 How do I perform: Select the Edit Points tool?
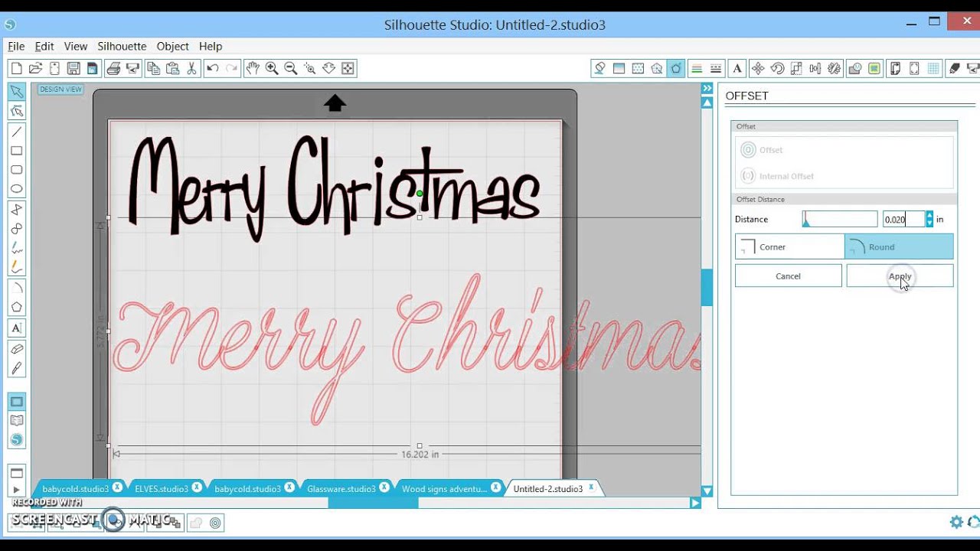(16, 112)
